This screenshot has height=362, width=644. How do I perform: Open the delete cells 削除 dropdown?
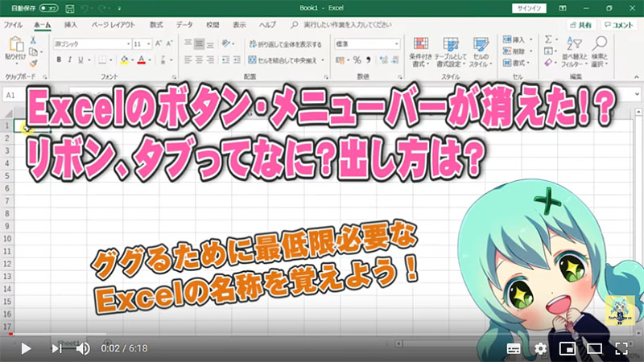point(518,51)
